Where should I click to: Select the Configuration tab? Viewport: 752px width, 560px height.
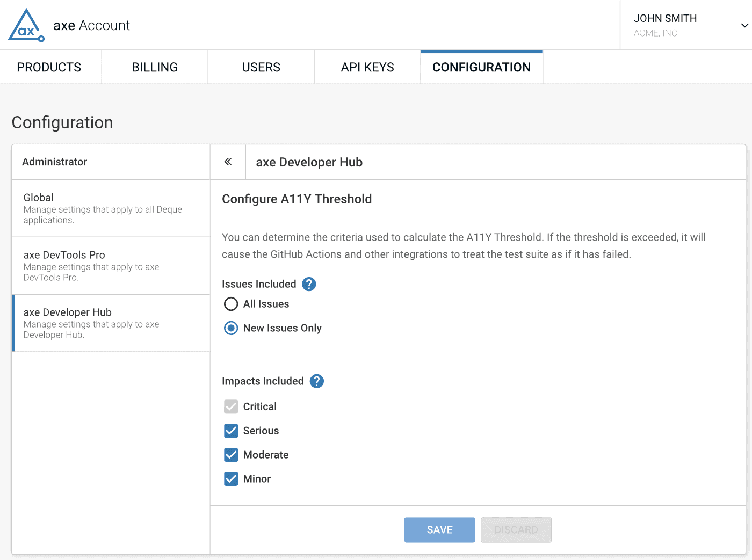pyautogui.click(x=481, y=67)
